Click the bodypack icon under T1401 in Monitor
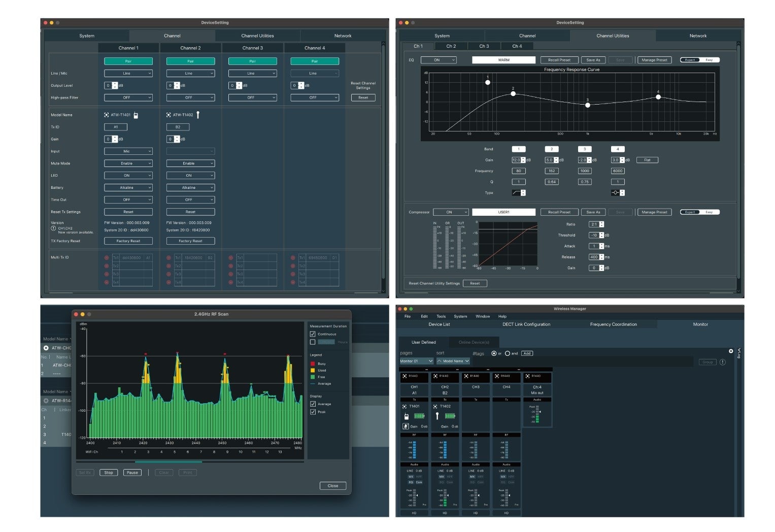The width and height of the screenshot is (775, 532). 406,416
